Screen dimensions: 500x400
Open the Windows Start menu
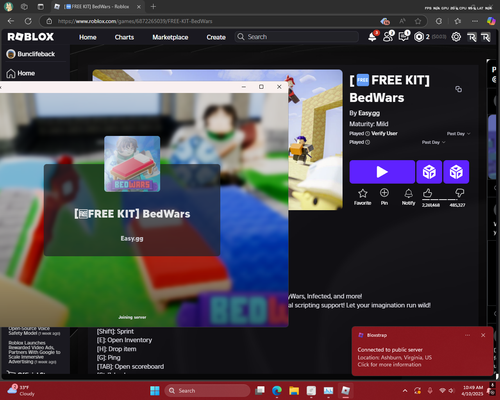pos(155,391)
